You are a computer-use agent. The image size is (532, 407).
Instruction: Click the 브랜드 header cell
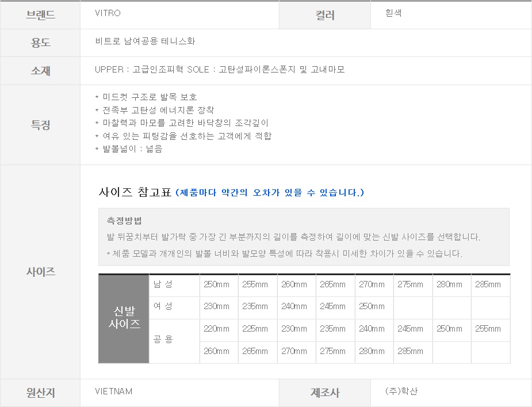point(40,15)
